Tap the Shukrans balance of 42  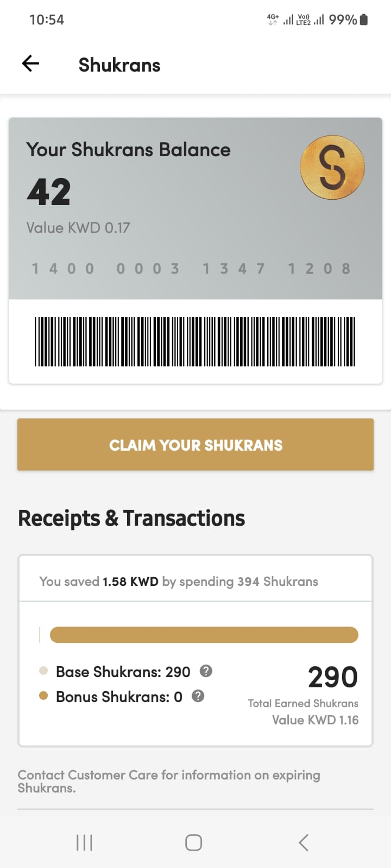point(49,192)
